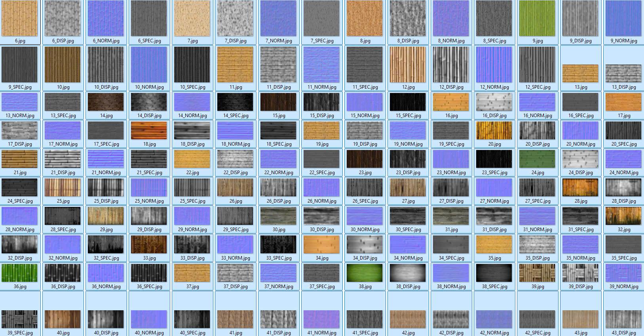644x336 pixels.
Task: Select the 30_SPEC.jpg specular map
Action: [408, 216]
